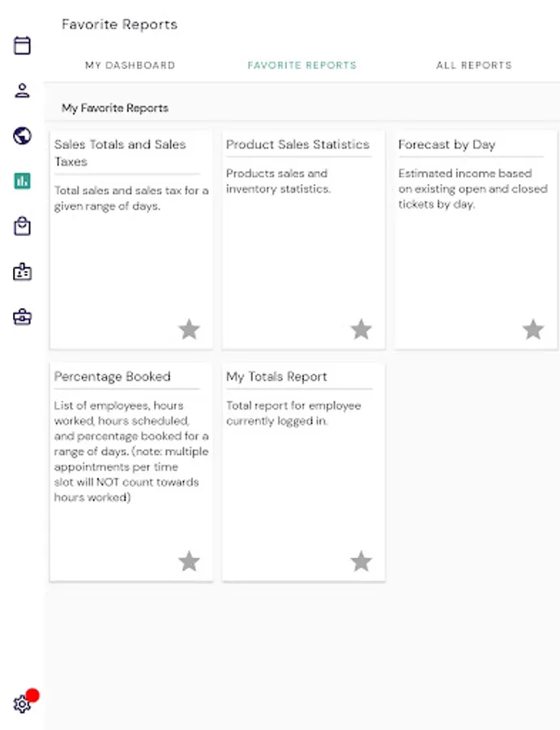Open the shopping bag products icon

click(22, 226)
